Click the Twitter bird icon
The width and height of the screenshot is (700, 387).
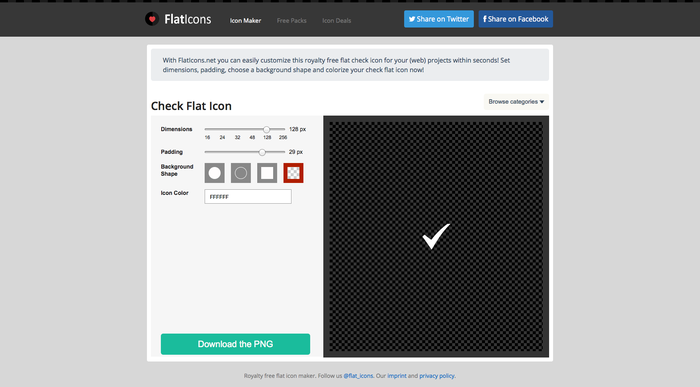412,19
